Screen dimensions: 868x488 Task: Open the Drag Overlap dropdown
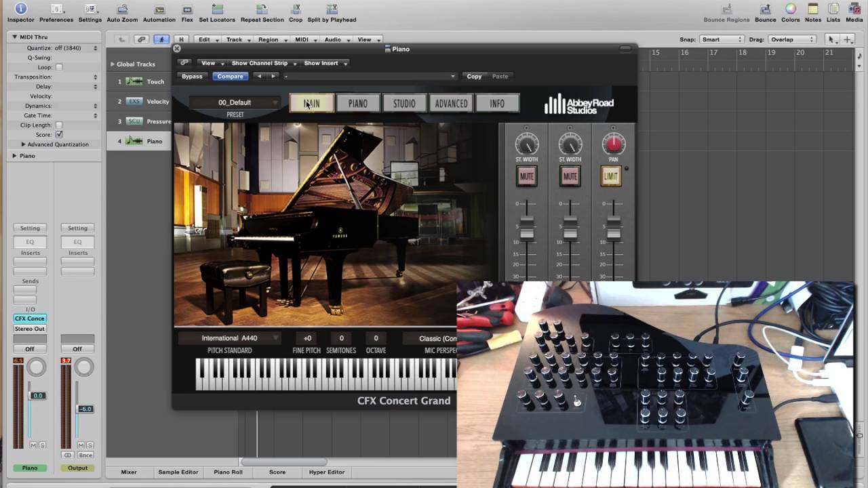[791, 39]
